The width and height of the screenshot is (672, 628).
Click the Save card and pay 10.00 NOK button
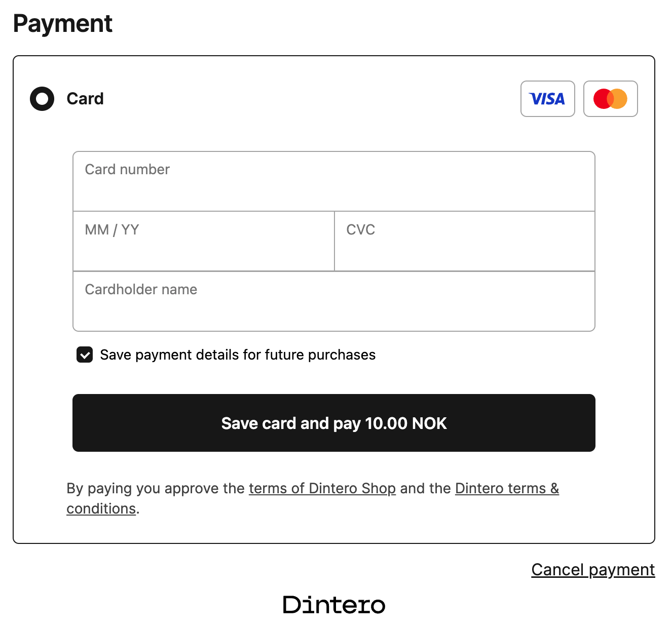pyautogui.click(x=333, y=423)
